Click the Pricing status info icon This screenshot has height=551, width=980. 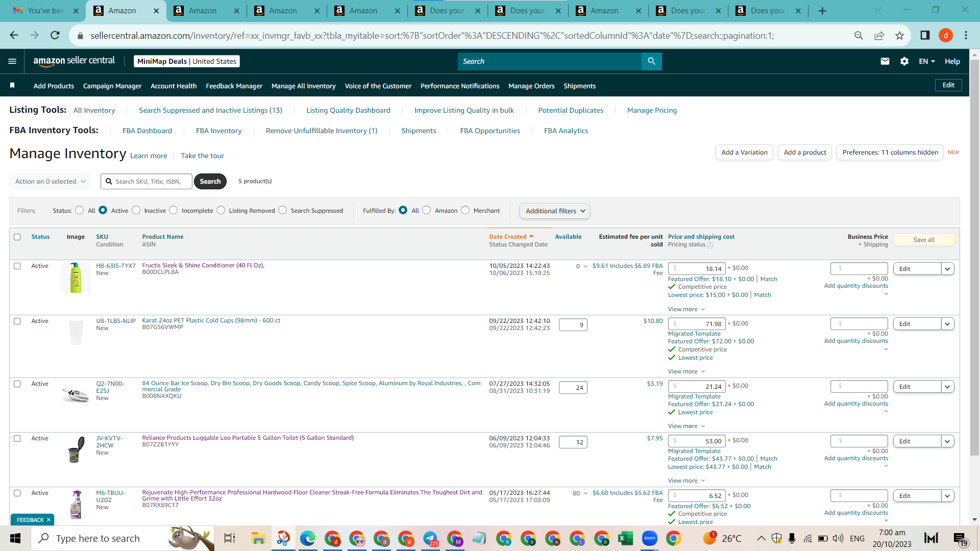(x=710, y=245)
